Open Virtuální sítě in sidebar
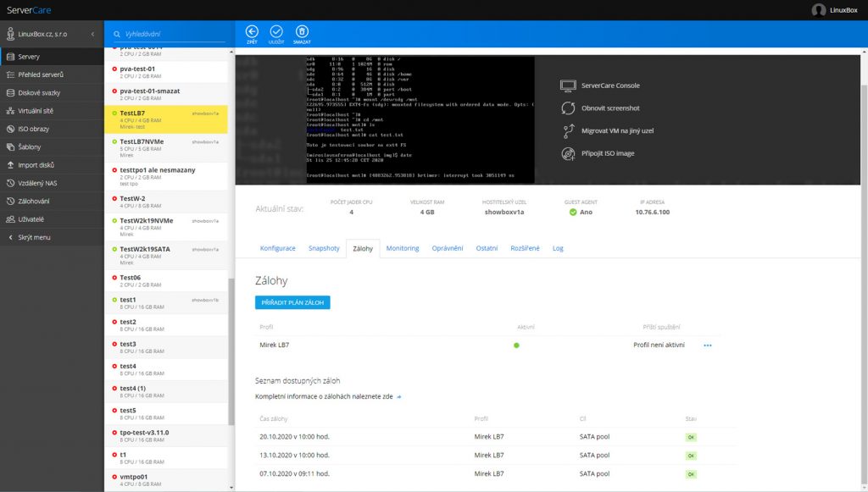This screenshot has height=492, width=868. 52,111
